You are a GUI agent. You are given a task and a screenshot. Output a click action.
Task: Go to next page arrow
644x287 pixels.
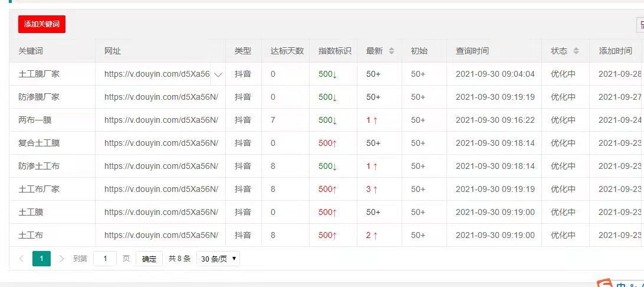click(62, 259)
